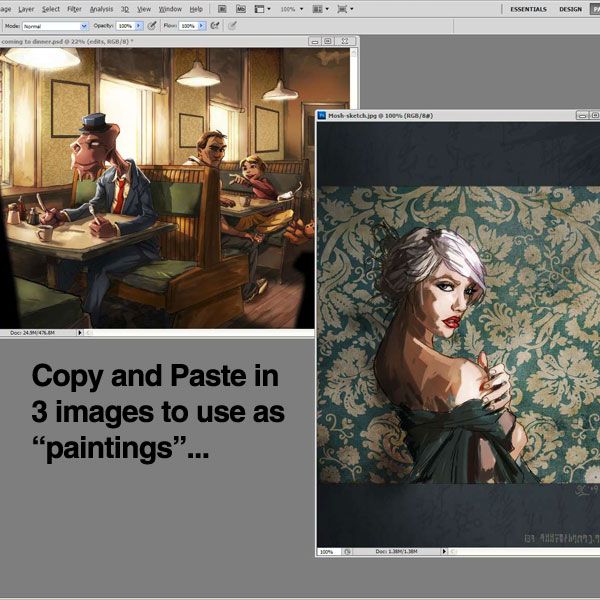
Task: Open the 3D menu
Action: click(x=125, y=9)
